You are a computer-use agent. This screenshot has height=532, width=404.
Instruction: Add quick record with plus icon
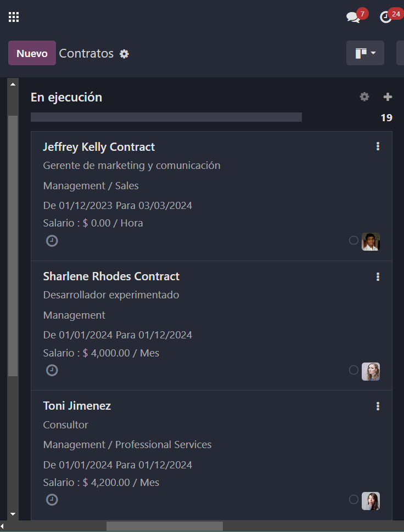coord(388,97)
